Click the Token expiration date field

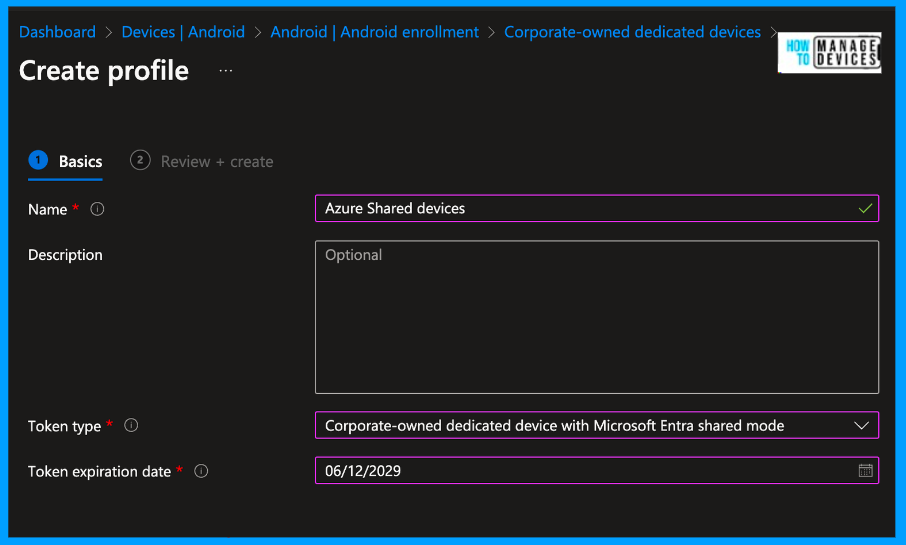(x=596, y=470)
